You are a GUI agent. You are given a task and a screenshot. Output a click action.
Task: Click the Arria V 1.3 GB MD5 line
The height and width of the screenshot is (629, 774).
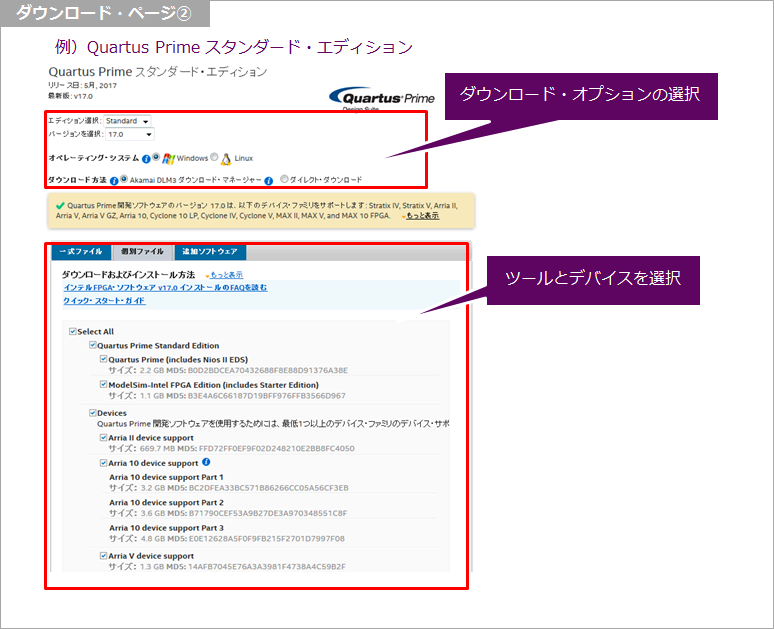coord(227,567)
